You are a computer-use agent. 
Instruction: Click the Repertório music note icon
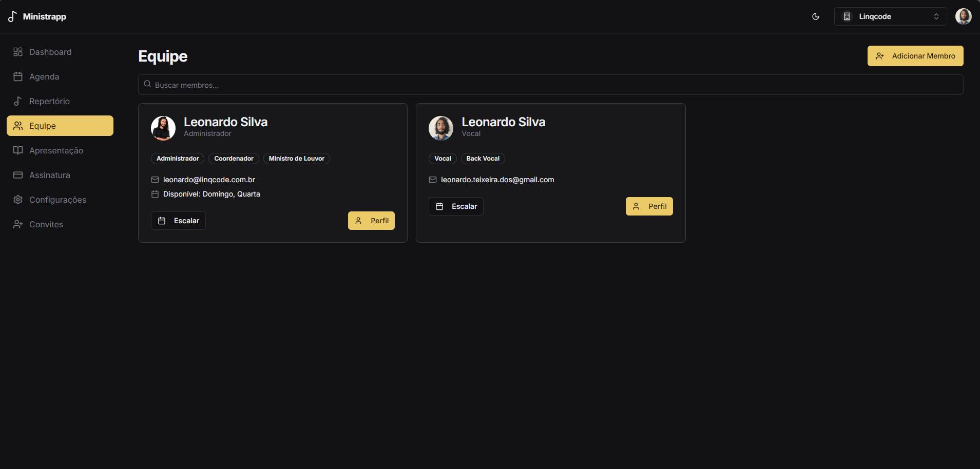tap(18, 101)
